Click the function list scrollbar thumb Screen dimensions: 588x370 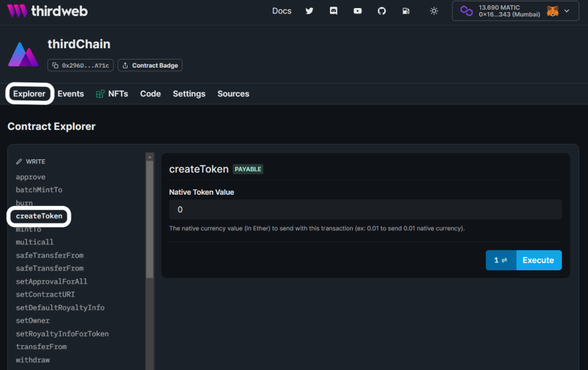pyautogui.click(x=150, y=219)
